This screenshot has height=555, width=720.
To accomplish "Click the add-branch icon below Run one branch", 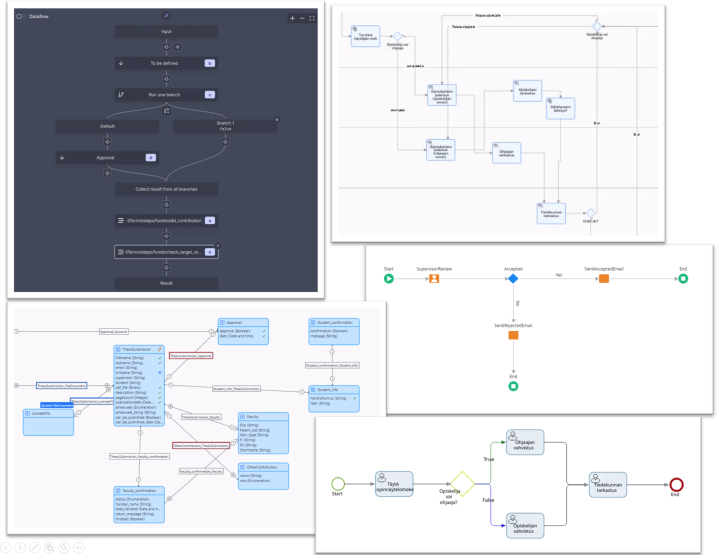I will (166, 110).
